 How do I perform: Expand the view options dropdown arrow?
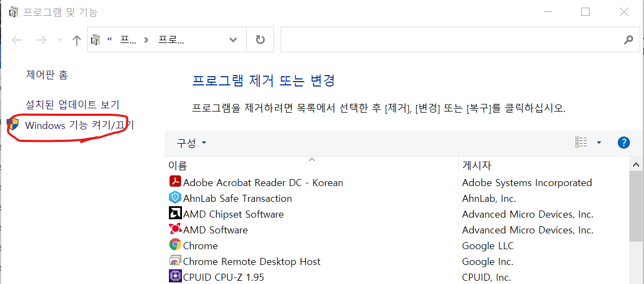click(x=599, y=143)
